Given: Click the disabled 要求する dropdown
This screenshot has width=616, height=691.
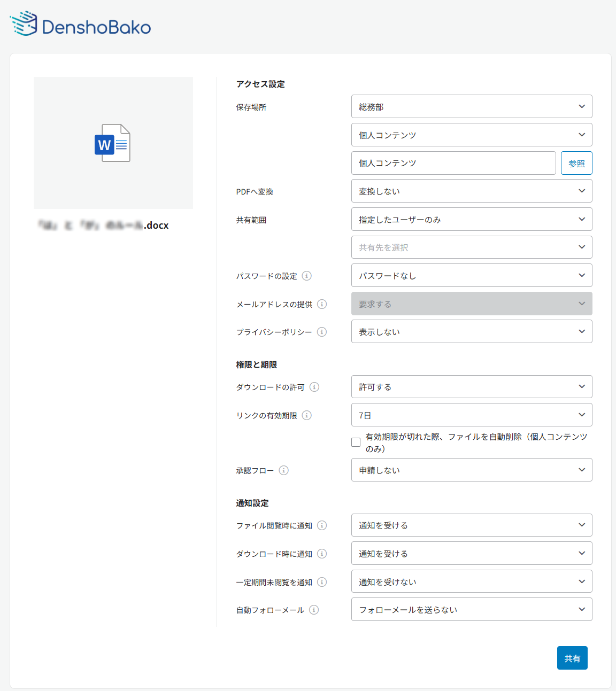Looking at the screenshot, I should (x=472, y=304).
